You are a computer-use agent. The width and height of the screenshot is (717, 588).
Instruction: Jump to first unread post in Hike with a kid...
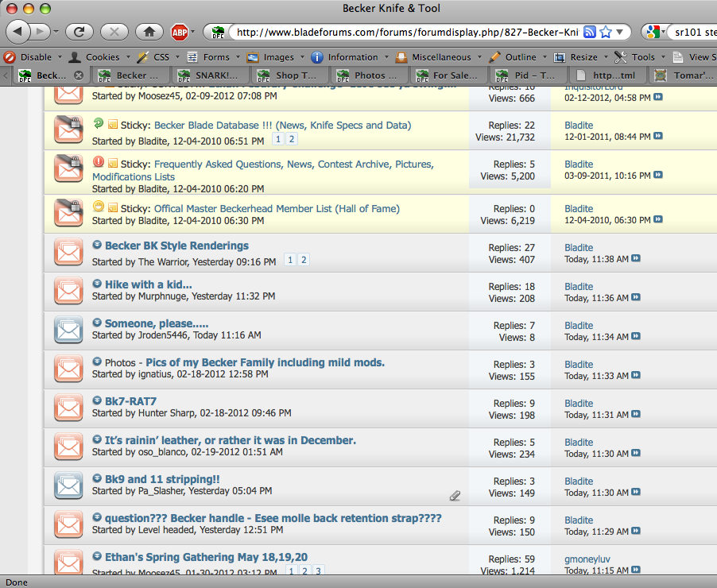[x=97, y=284]
